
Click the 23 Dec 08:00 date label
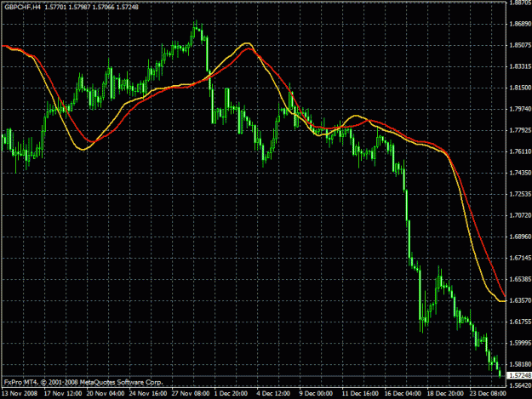point(488,394)
